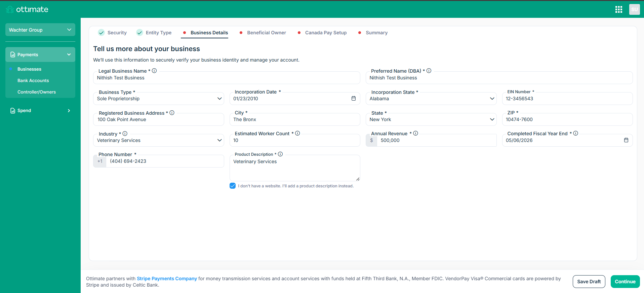Viewport: 644px width, 293px height.
Task: Open the Industry dropdown
Action: pos(159,140)
